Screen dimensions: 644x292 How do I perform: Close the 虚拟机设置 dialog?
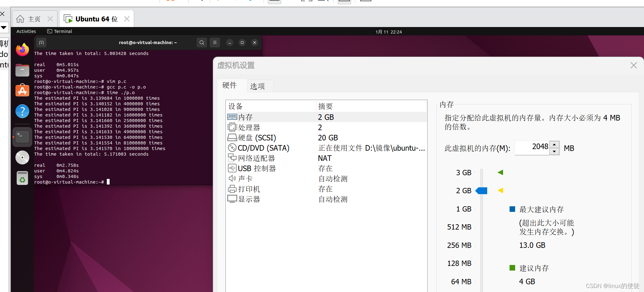634,65
